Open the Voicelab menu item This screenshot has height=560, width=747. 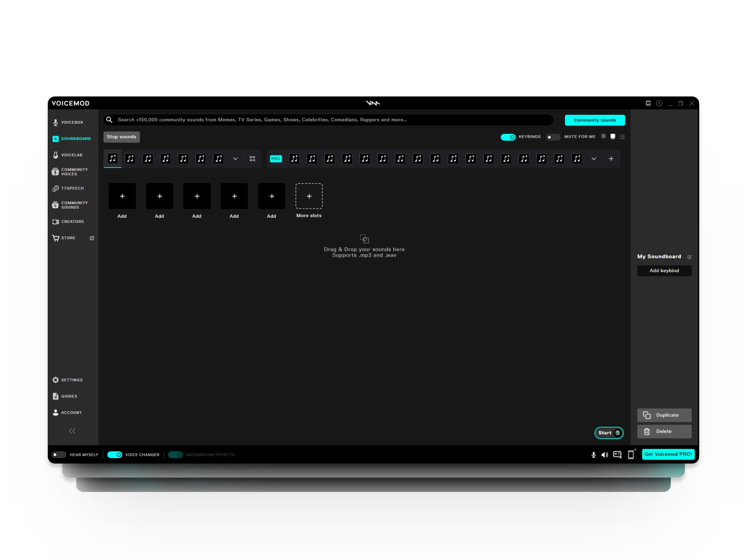(x=72, y=155)
